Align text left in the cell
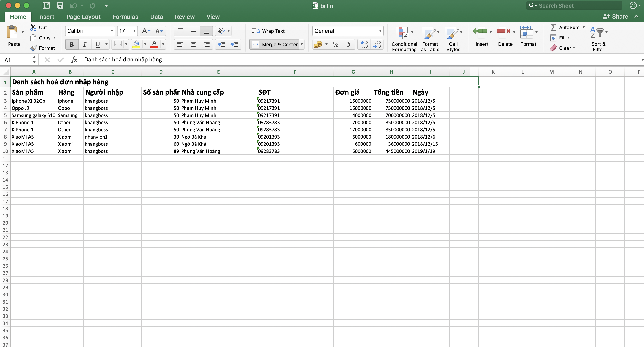The height and width of the screenshot is (347, 644). (x=180, y=44)
